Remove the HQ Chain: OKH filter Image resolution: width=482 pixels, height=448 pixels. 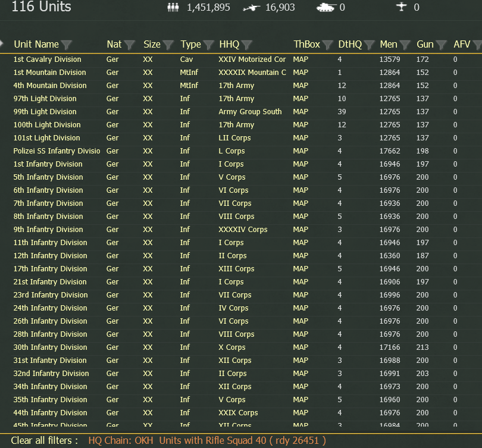121,440
